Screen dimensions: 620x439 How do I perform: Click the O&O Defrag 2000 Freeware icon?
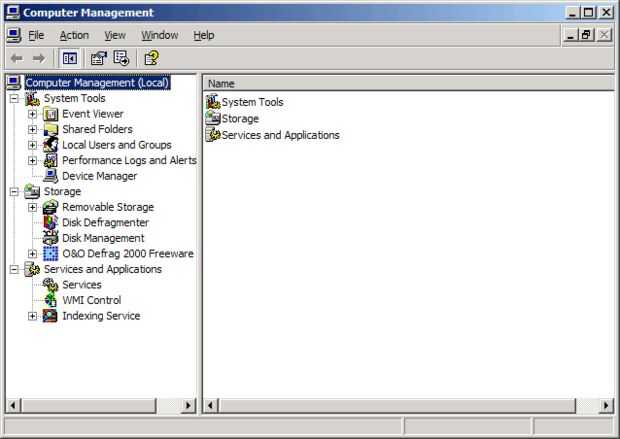pos(51,254)
